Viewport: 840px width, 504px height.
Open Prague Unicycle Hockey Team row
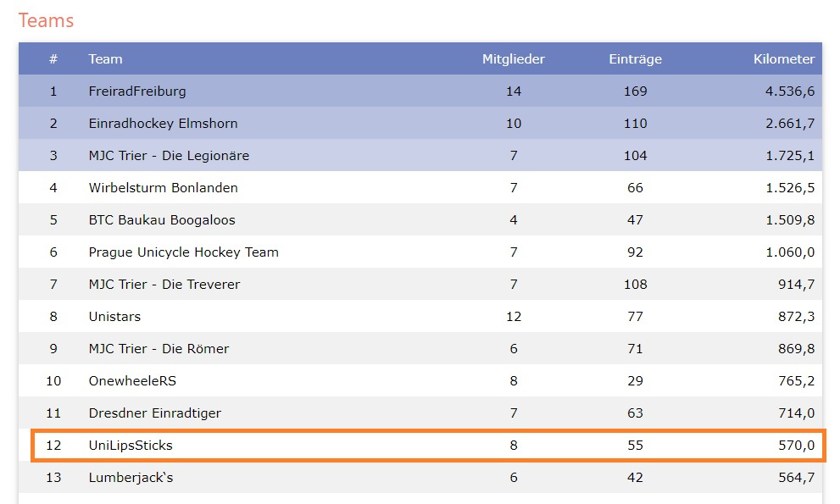point(183,252)
